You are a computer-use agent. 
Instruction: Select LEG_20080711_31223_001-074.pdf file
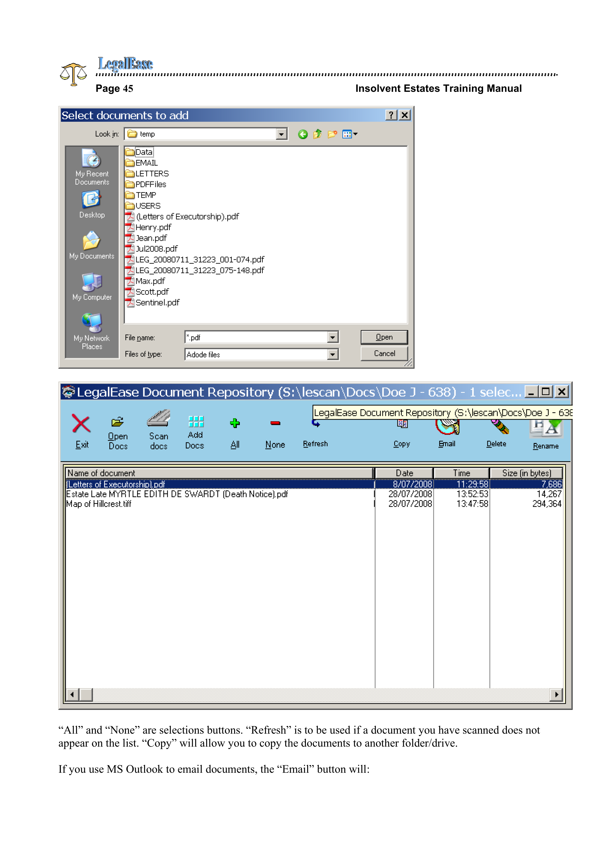(195, 260)
